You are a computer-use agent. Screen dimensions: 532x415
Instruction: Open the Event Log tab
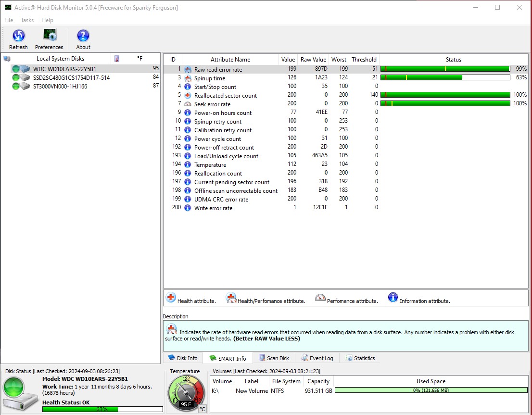[x=317, y=358]
